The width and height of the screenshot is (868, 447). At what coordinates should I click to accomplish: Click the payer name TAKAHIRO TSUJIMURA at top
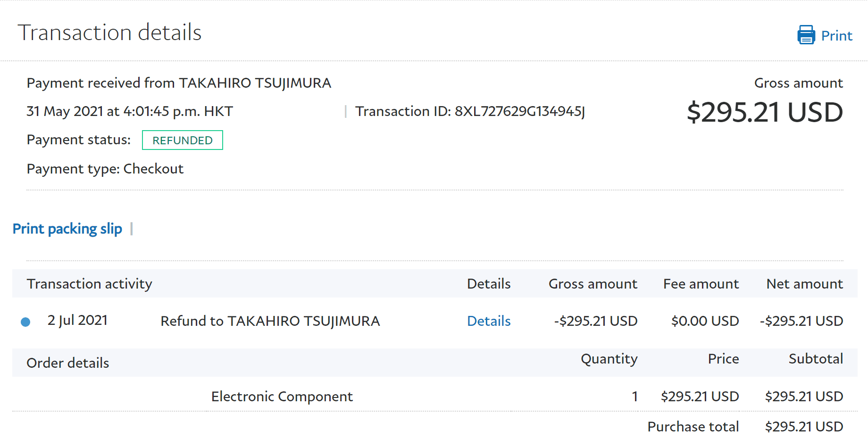pos(255,83)
